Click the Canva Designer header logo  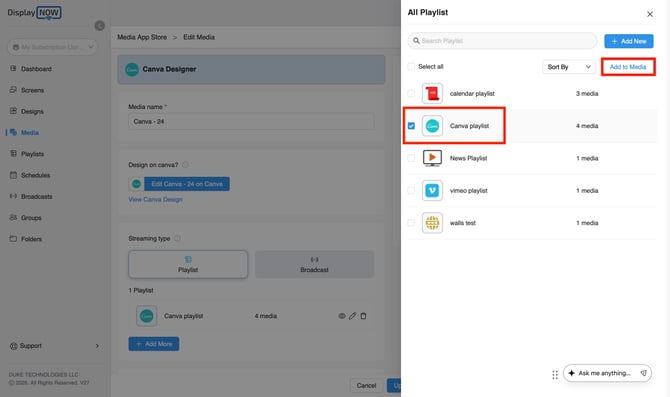(x=132, y=69)
